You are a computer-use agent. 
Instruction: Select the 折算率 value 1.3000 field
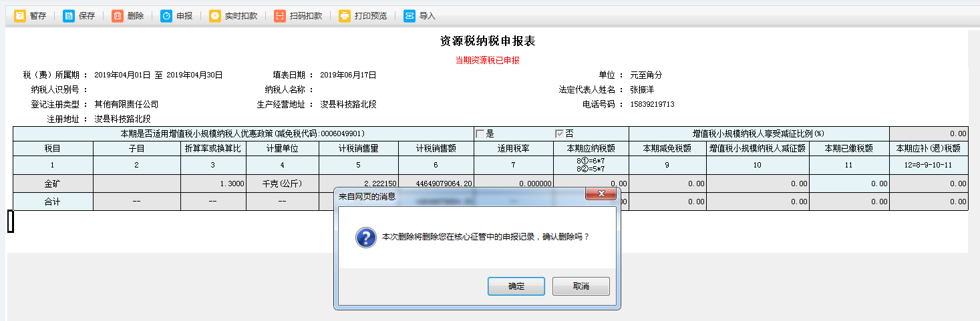pyautogui.click(x=213, y=184)
